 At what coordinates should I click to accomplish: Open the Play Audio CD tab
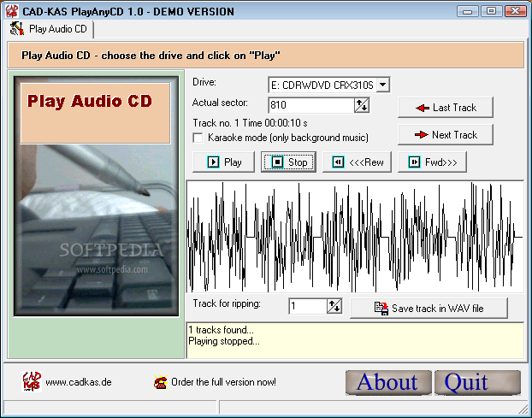pos(49,29)
